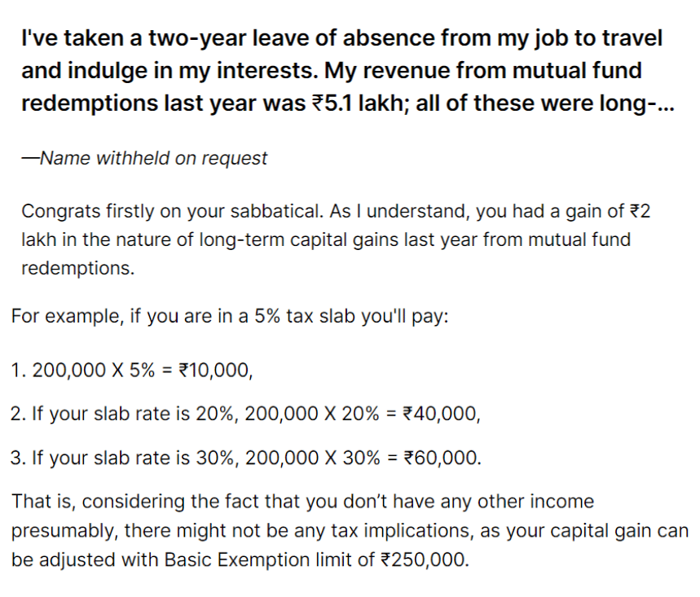Click 'two-year' in the headline question
700x597 pixels.
197,38
